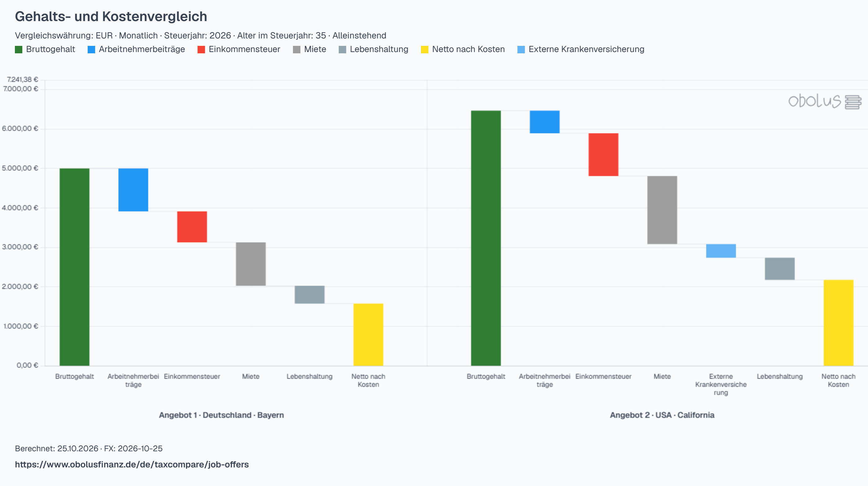
Task: Toggle the Miete legend entry
Action: point(309,50)
